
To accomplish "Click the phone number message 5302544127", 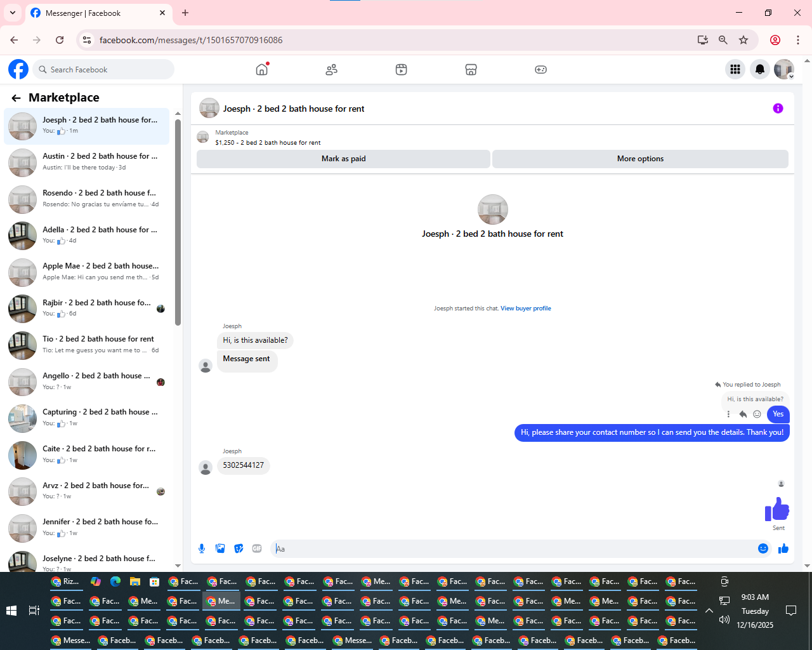I will pos(244,465).
